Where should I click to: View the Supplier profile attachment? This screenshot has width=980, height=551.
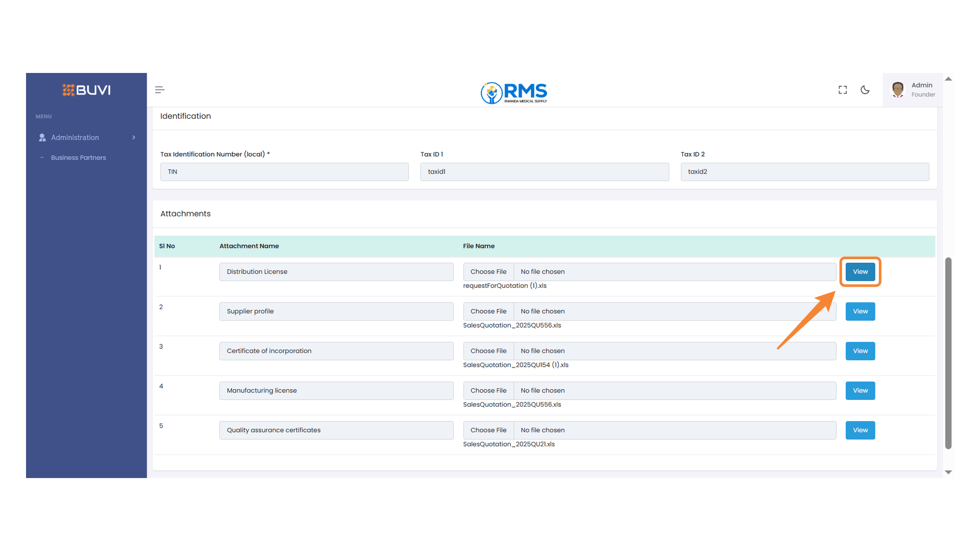(x=860, y=311)
